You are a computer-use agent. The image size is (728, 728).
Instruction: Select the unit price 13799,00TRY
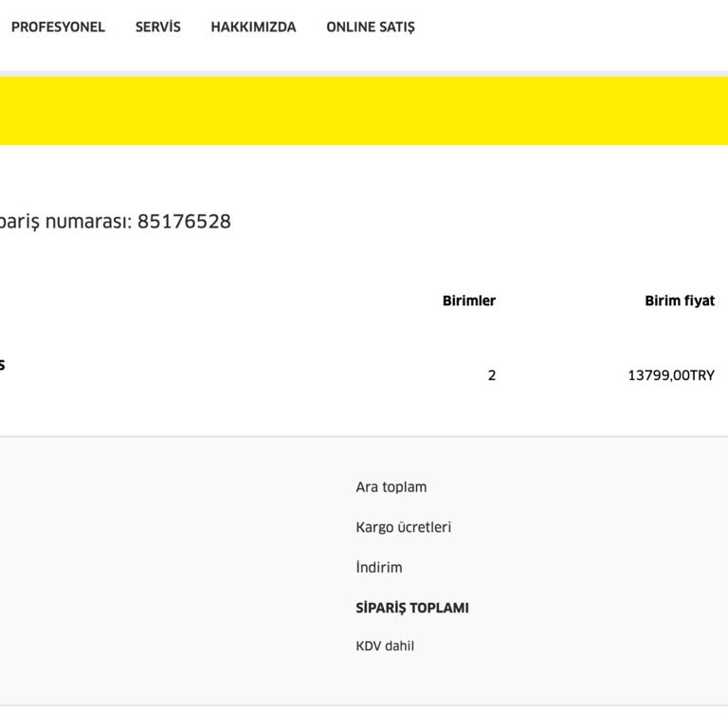pyautogui.click(x=671, y=375)
